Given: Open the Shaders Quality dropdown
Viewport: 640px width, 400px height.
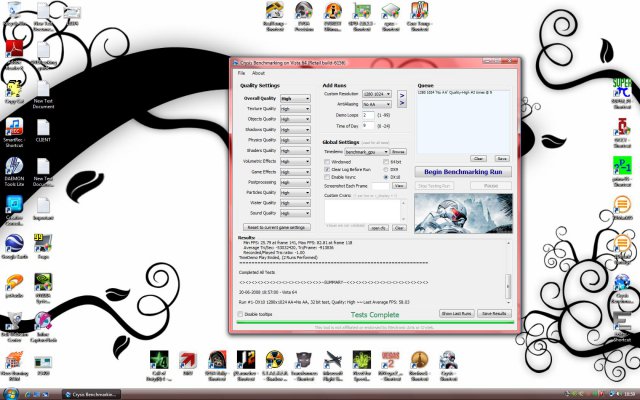Looking at the screenshot, I should 295,151.
